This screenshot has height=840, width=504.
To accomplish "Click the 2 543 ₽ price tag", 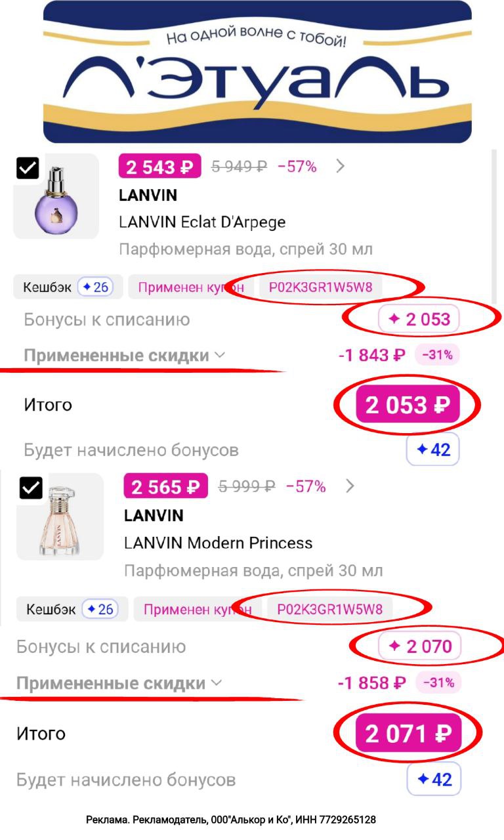I will pyautogui.click(x=159, y=167).
